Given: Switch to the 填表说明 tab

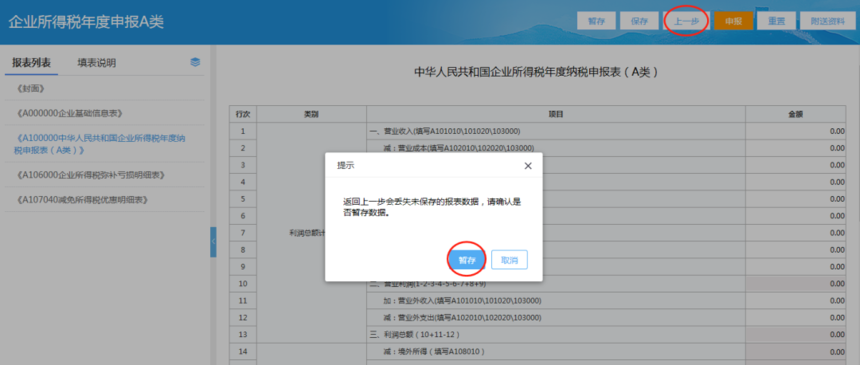Looking at the screenshot, I should [97, 63].
